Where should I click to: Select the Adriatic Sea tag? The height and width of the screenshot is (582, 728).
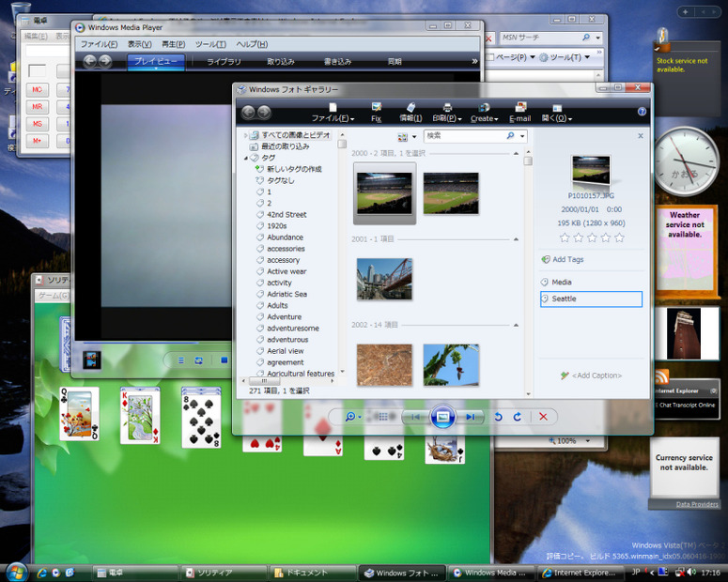287,294
